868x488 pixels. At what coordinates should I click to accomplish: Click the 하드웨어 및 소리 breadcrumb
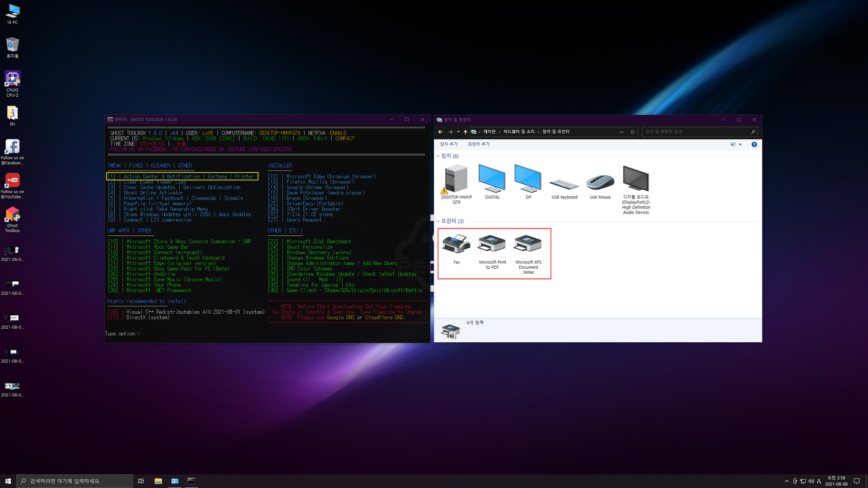[519, 132]
